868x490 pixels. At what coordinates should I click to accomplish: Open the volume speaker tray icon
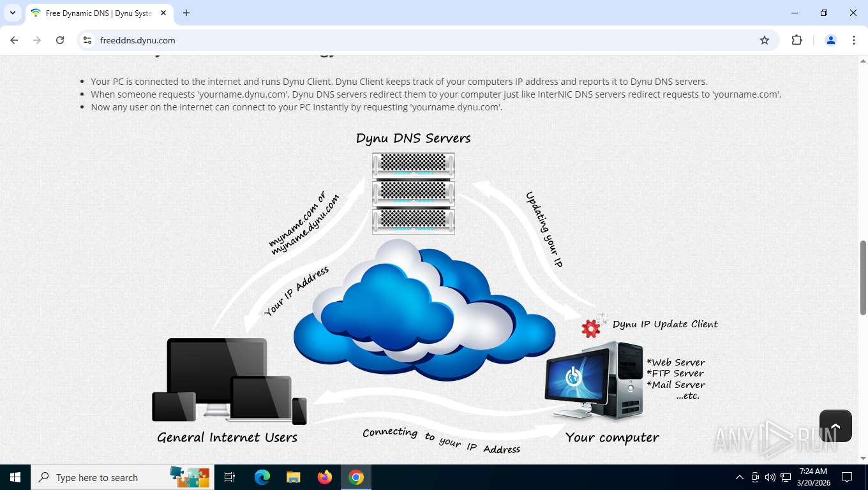click(x=770, y=477)
